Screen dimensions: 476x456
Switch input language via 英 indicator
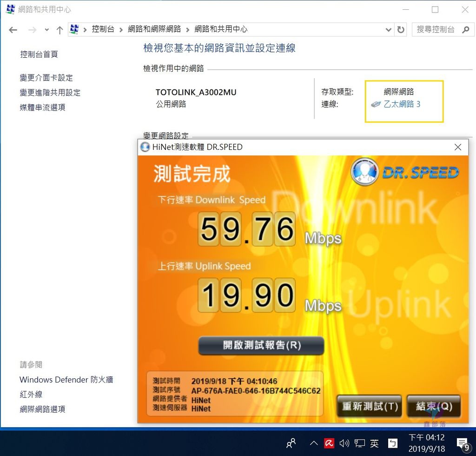[x=375, y=443]
